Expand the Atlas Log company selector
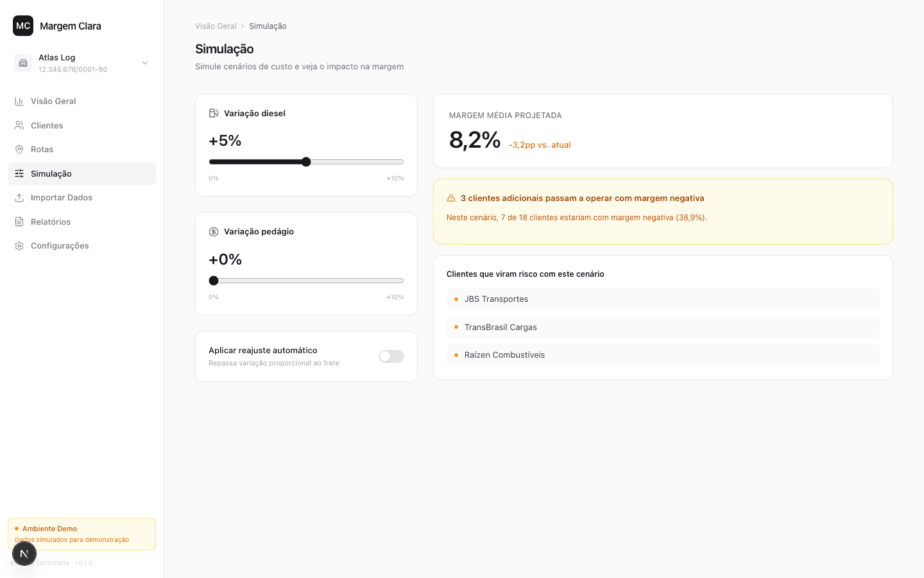The image size is (924, 578). point(81,63)
